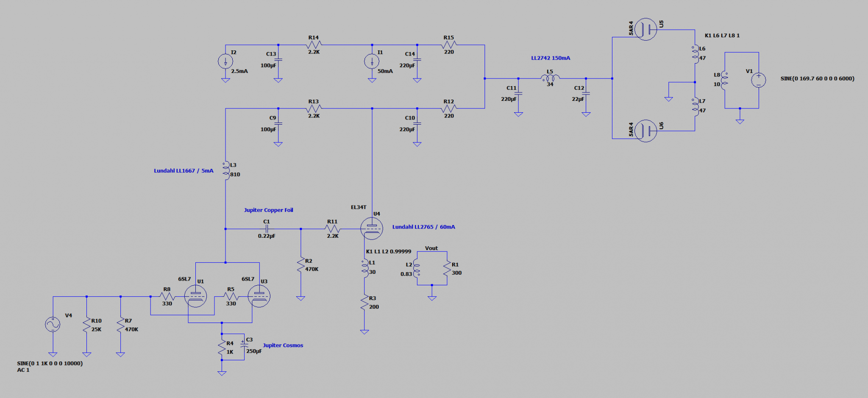
Task: Click the R8 330 resistor symbol
Action: [167, 296]
